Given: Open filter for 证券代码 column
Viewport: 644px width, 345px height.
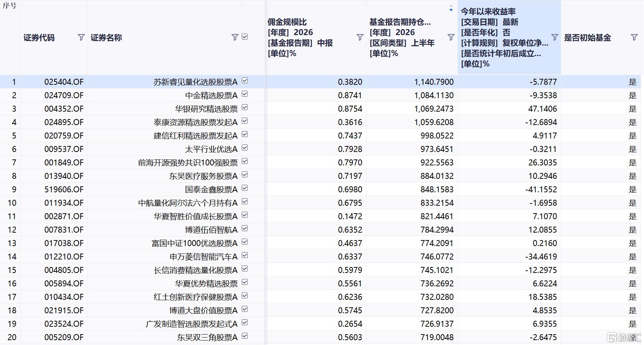Looking at the screenshot, I should point(81,37).
